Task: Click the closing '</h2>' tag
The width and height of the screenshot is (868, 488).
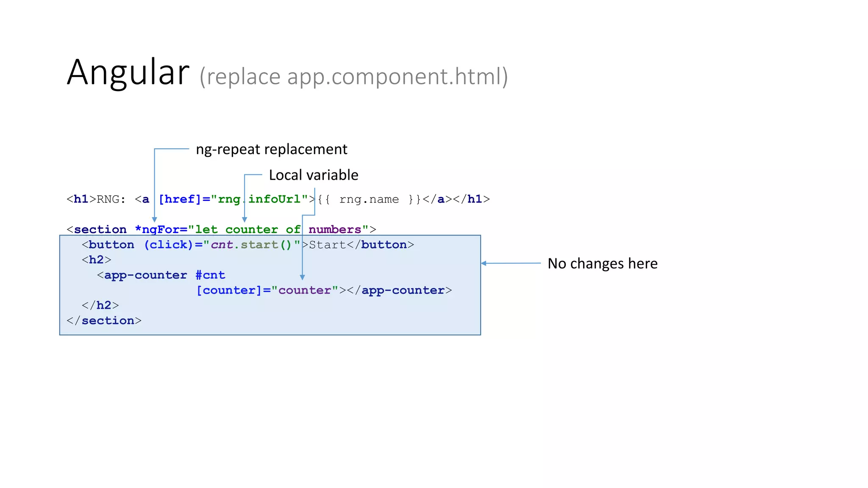Action: (100, 305)
